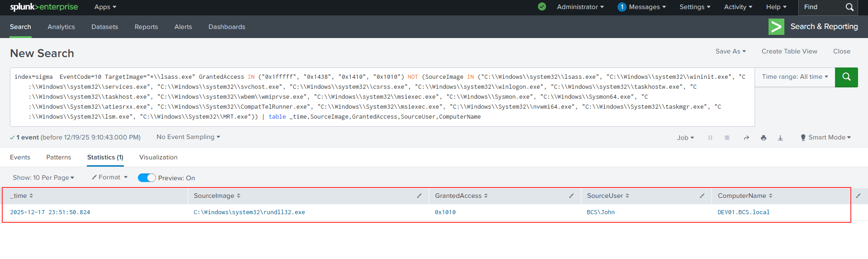
Task: Click the Search & Reporting app icon
Action: click(776, 27)
